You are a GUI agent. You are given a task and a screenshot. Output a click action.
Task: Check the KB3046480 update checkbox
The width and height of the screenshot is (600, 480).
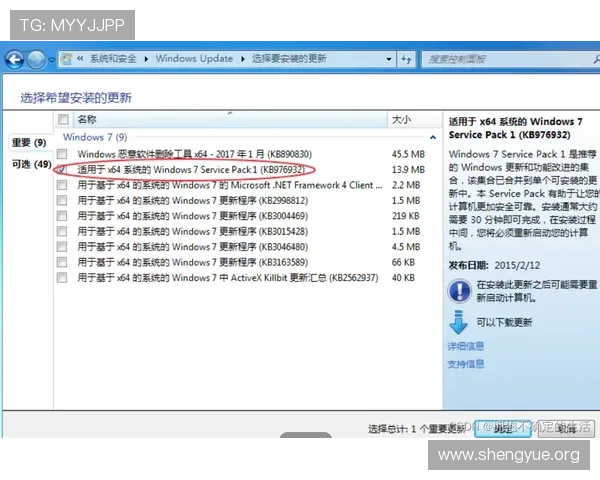click(62, 247)
